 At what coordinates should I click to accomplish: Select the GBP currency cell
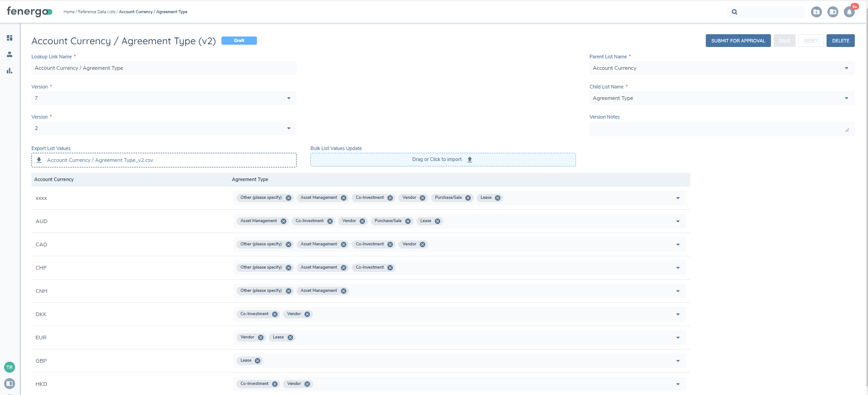(x=41, y=361)
